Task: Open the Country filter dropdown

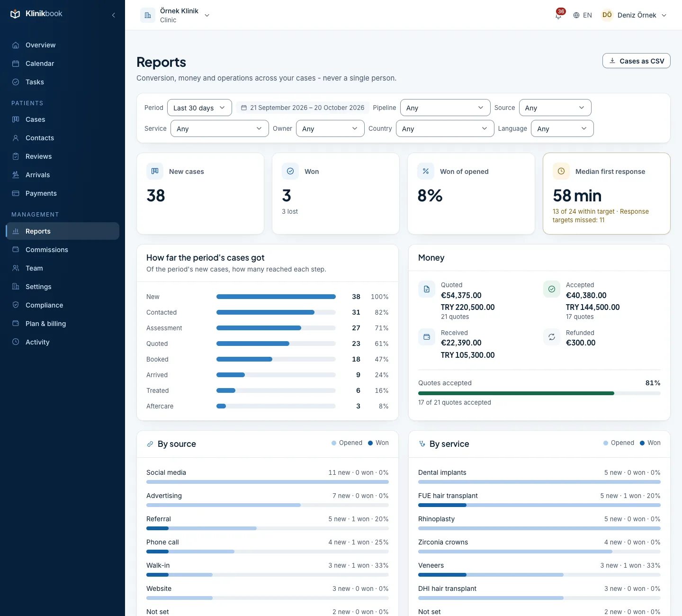Action: tap(445, 128)
